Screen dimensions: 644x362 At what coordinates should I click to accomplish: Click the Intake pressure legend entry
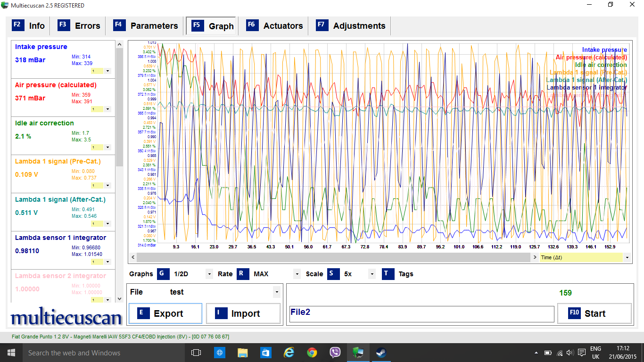coord(604,49)
